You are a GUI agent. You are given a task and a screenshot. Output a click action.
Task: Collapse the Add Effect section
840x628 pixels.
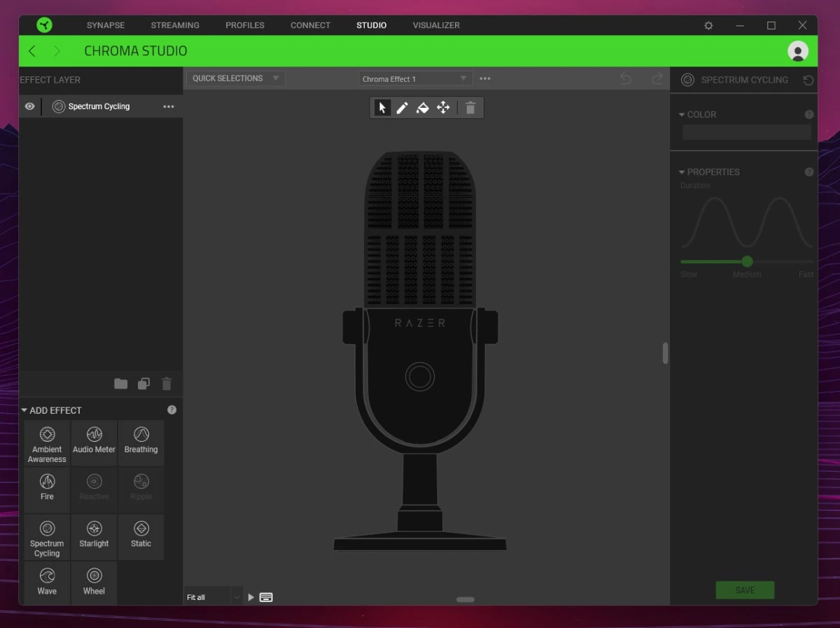point(24,410)
